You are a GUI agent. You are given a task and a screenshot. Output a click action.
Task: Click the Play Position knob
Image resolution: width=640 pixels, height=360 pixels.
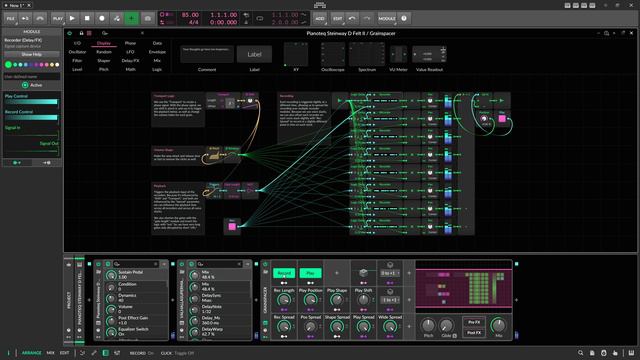[x=310, y=300]
